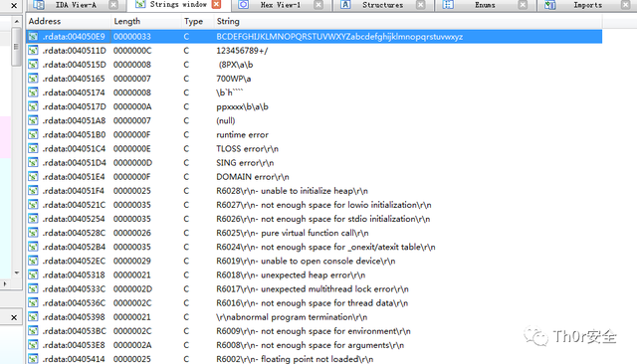Select the 'abnormal program termination' string

292,317
